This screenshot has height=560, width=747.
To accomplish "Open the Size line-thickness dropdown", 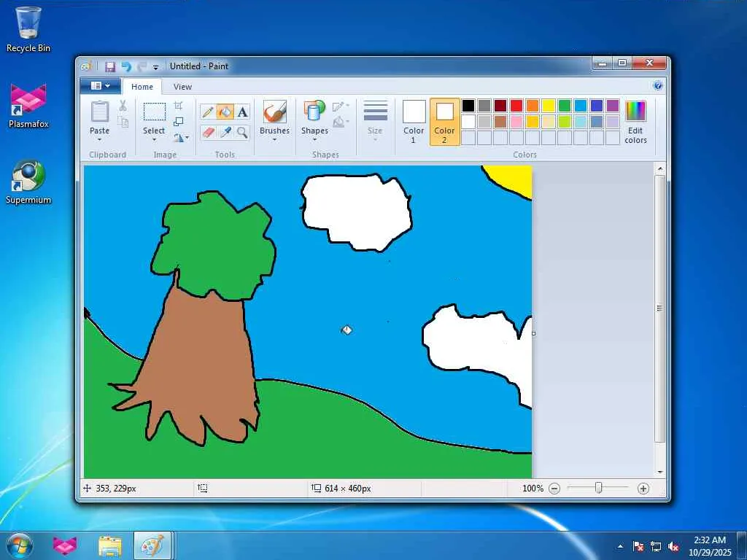I will 375,122.
